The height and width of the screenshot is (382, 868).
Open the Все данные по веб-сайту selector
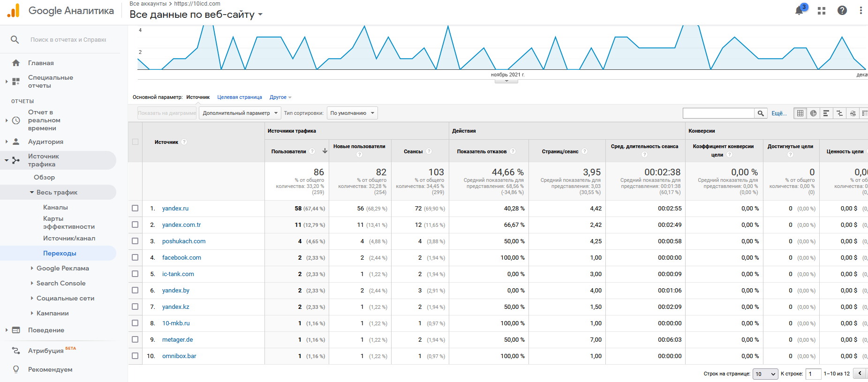click(x=196, y=15)
